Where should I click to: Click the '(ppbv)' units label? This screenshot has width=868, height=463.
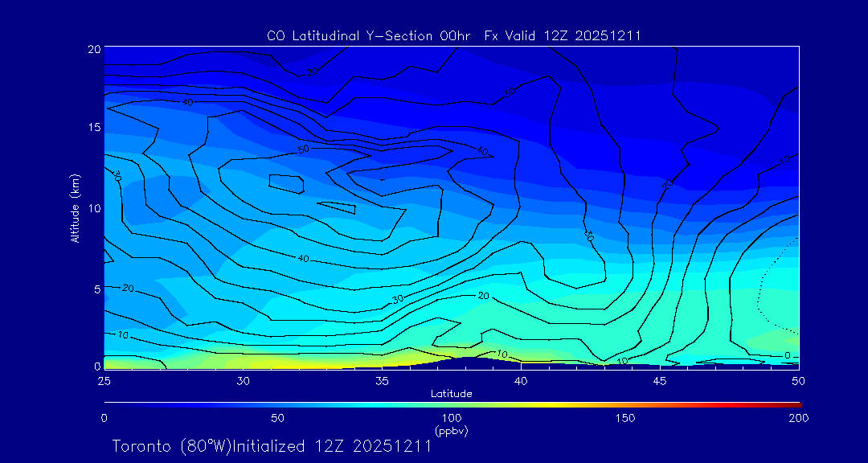pyautogui.click(x=451, y=431)
